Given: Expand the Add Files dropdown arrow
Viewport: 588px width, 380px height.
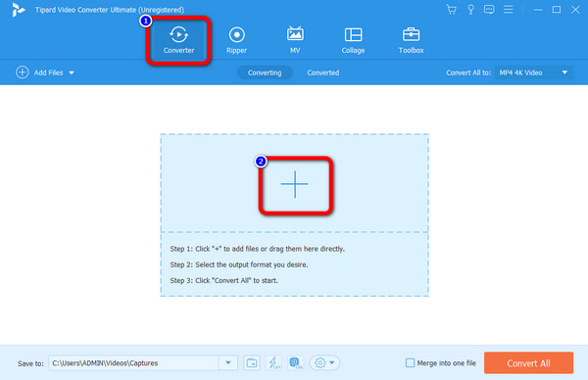Looking at the screenshot, I should point(72,72).
